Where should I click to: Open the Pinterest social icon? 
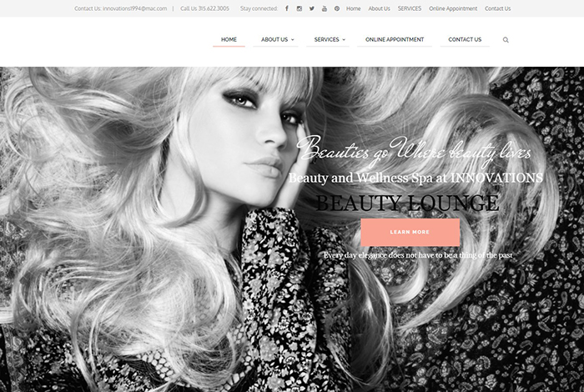[337, 8]
